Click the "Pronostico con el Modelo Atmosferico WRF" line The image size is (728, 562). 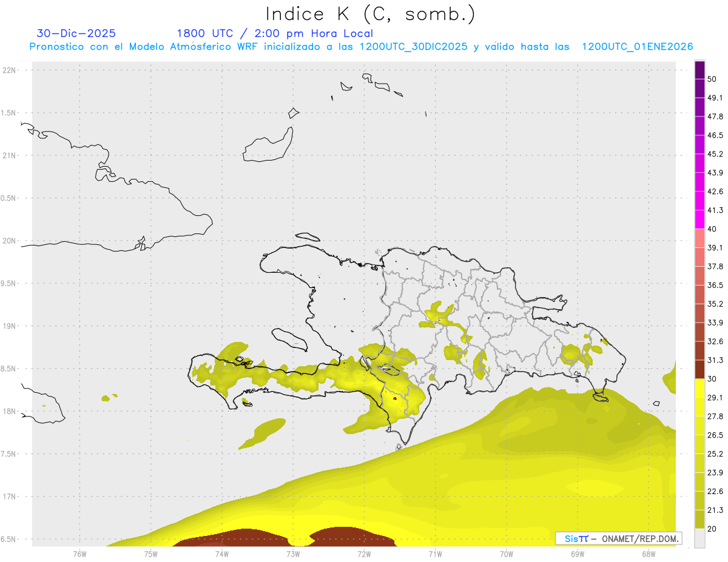(361, 47)
